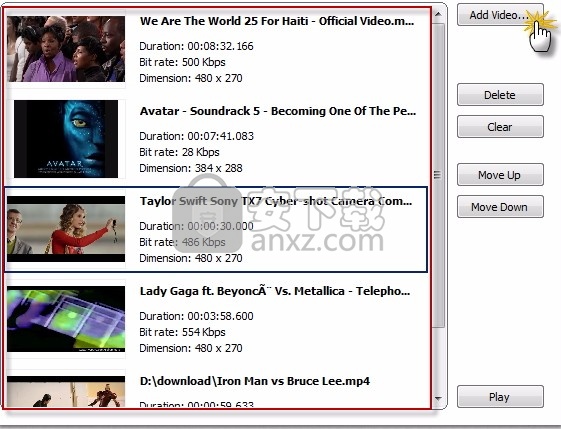Click "Bit rate: 28 Kbps" text

click(x=180, y=152)
